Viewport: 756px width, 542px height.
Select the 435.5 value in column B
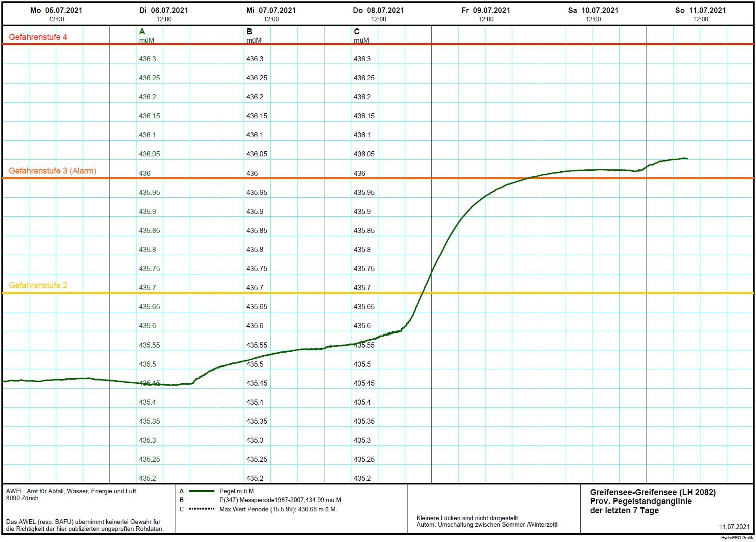point(255,364)
